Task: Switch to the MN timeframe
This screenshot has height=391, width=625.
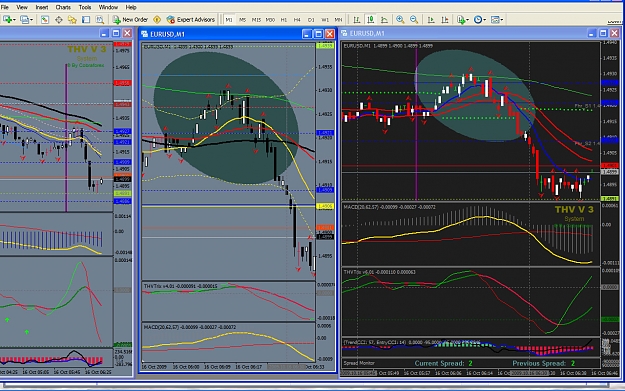Action: pyautogui.click(x=338, y=20)
